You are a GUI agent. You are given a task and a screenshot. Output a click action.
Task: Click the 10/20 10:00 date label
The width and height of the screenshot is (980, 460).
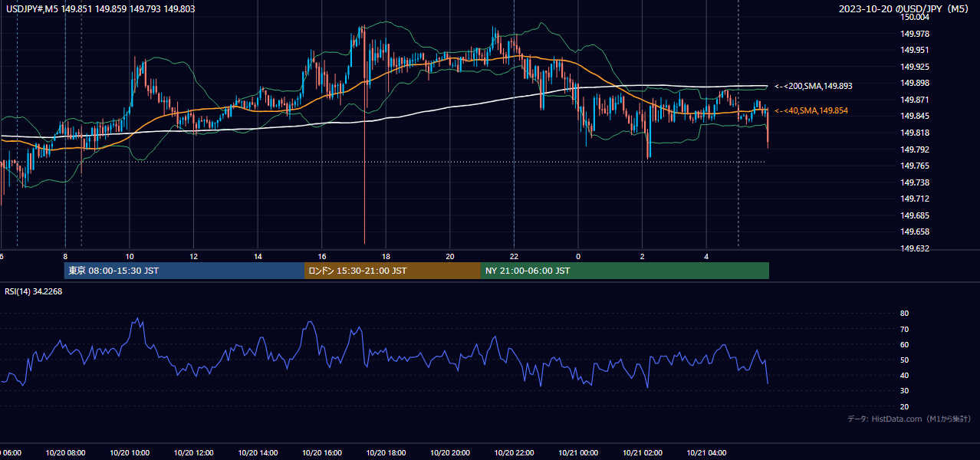[x=130, y=453]
